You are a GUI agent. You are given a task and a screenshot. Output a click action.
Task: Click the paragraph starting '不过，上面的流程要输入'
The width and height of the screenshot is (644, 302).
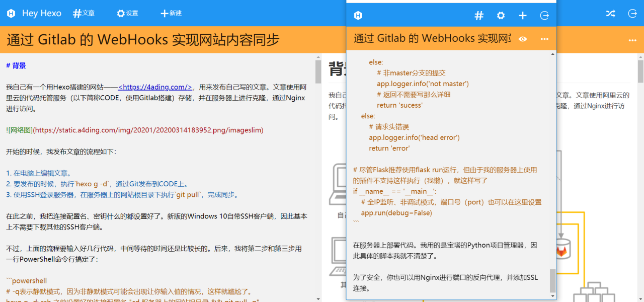pyautogui.click(x=153, y=254)
